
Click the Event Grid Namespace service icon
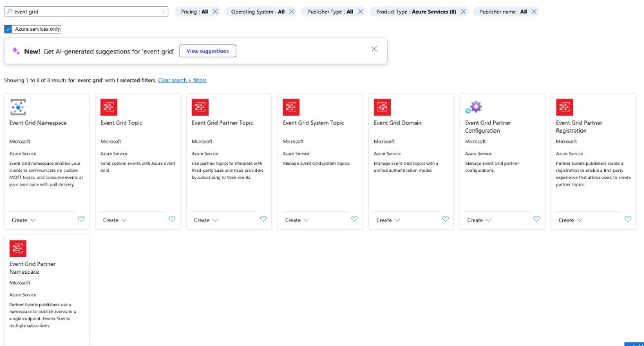pyautogui.click(x=18, y=107)
